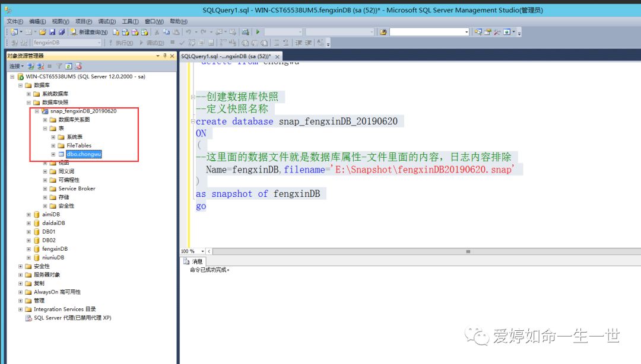Select the fengxinDB database in the tree
This screenshot has width=641, height=364.
coord(55,249)
